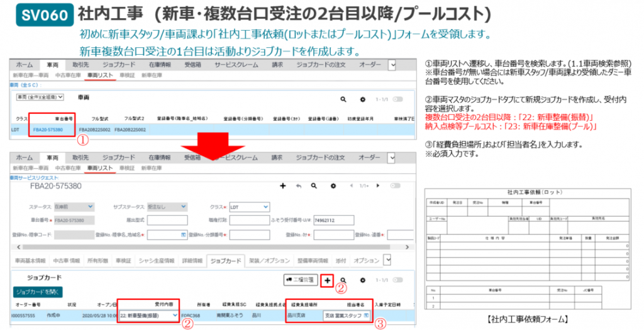The height and width of the screenshot is (330, 644).
Task: Open vehicle number link FBA20-575380
Action: pos(48,129)
